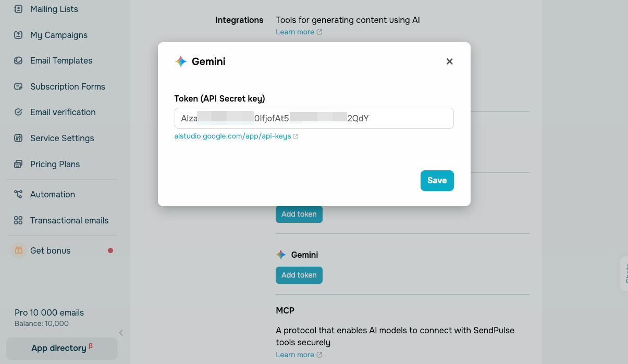The image size is (628, 364).
Task: Save the Gemini API token
Action: (x=437, y=181)
